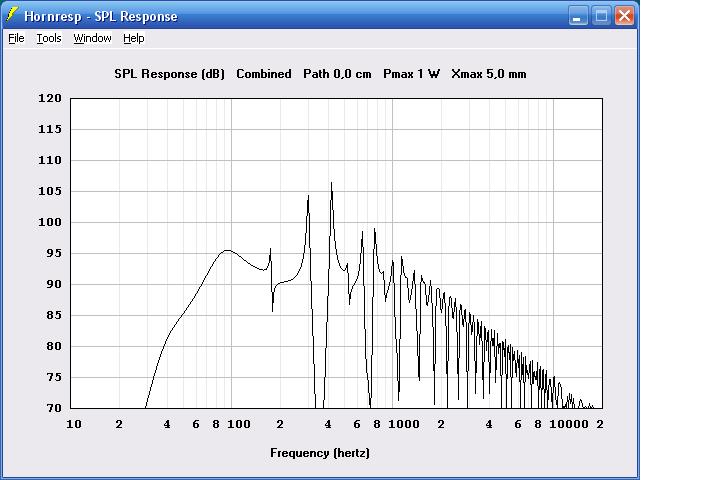Screen dimensions: 705x480
Task: Open the Window menu
Action: [92, 38]
